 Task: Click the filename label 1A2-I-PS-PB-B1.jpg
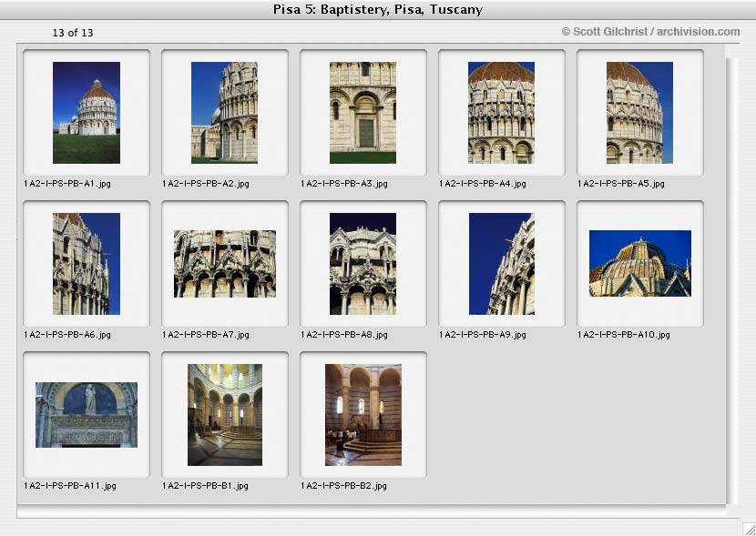tap(205, 486)
